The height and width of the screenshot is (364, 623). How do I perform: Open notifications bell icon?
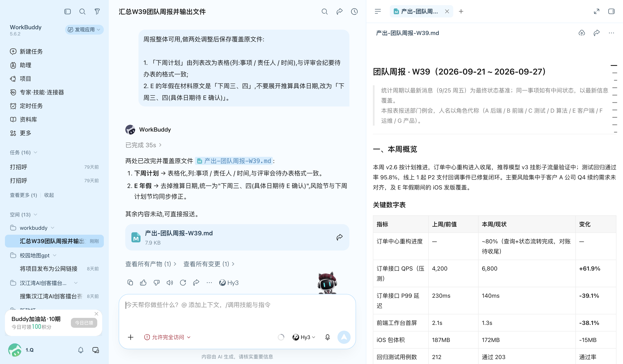click(x=81, y=350)
